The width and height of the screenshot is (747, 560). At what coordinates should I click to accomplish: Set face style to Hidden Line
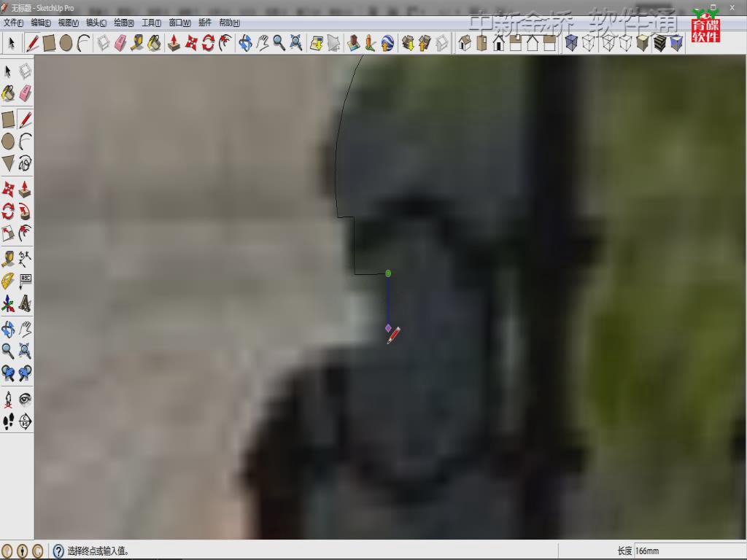coord(625,43)
